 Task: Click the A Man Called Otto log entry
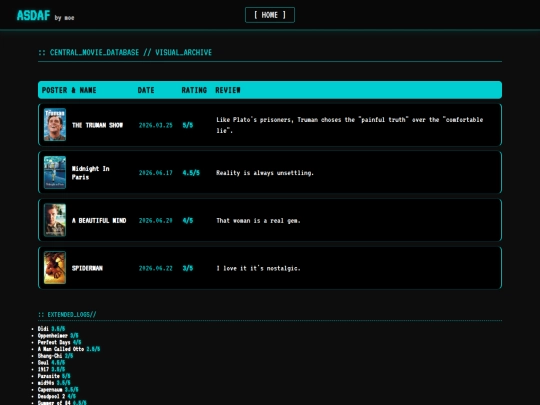click(x=69, y=349)
